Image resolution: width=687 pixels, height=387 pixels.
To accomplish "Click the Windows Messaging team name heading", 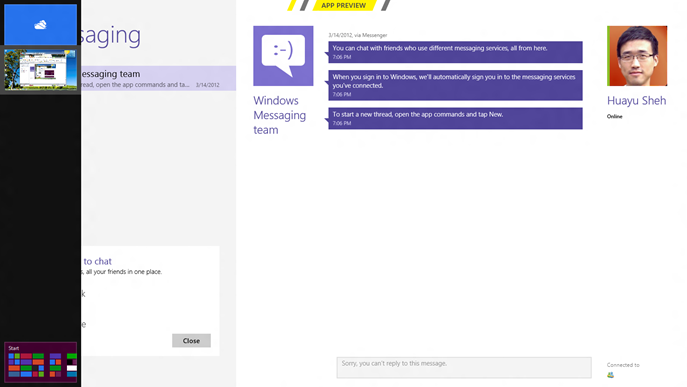I will [x=280, y=115].
